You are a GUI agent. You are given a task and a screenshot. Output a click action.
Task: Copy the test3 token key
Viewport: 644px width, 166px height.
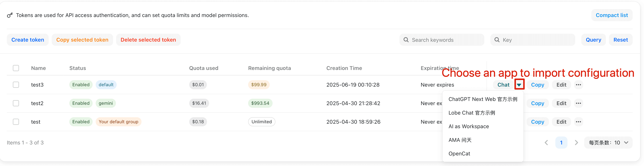tap(538, 85)
